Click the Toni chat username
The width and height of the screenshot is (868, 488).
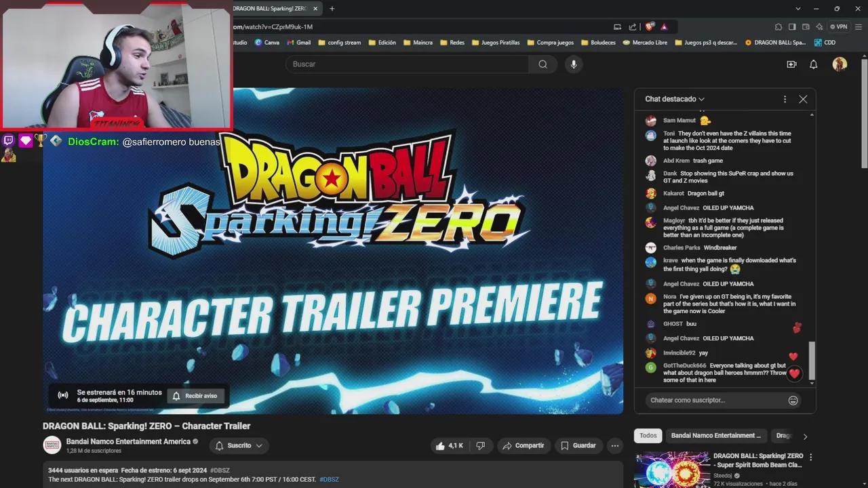pos(669,134)
